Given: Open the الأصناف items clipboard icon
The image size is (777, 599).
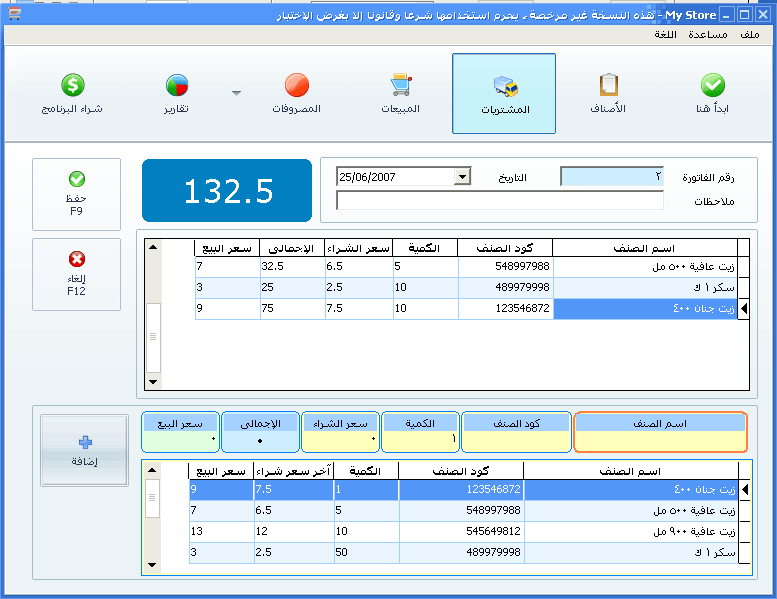Looking at the screenshot, I should (609, 85).
